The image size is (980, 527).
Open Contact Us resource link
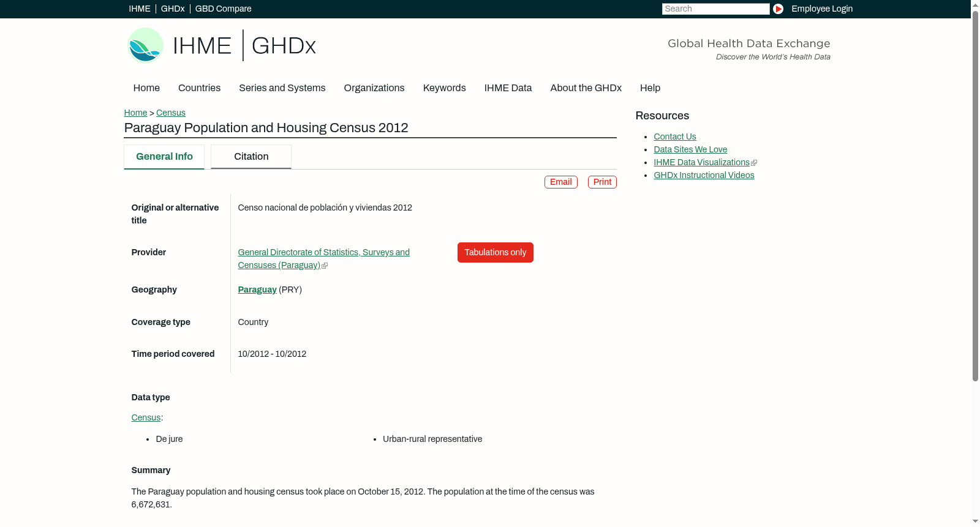click(675, 137)
